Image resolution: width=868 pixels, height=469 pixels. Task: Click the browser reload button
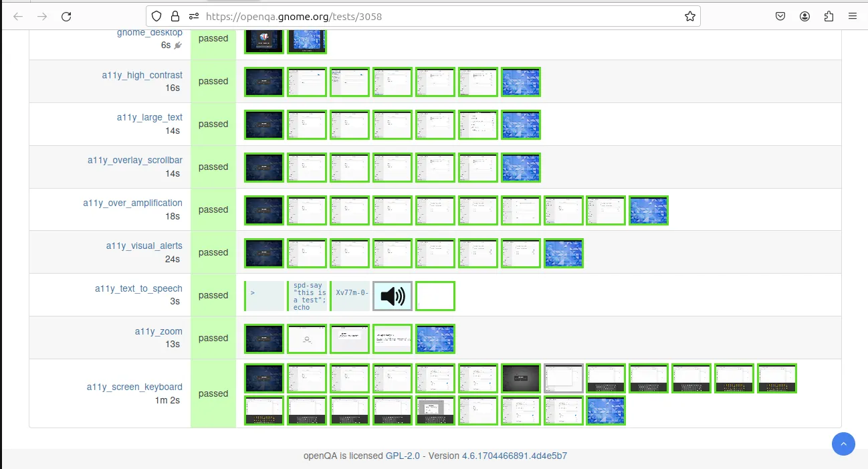pyautogui.click(x=66, y=17)
